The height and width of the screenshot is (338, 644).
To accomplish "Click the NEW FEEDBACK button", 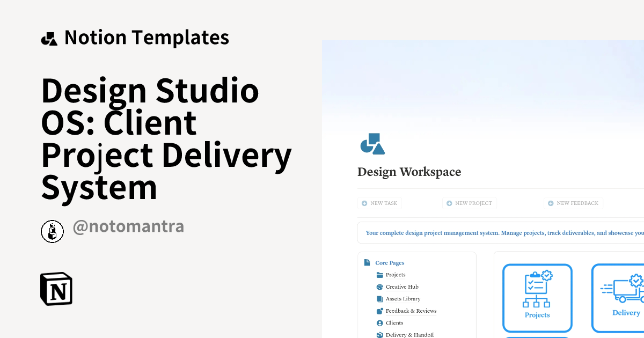I will click(x=574, y=203).
